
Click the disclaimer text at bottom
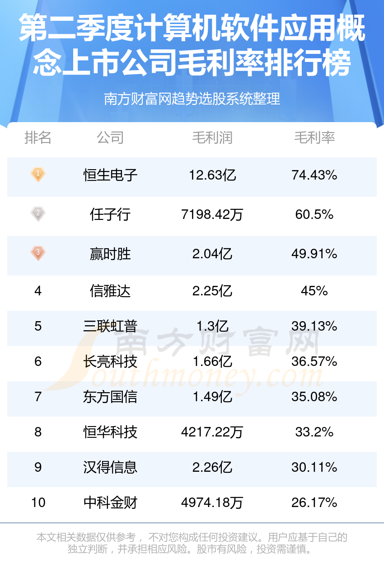192,544
